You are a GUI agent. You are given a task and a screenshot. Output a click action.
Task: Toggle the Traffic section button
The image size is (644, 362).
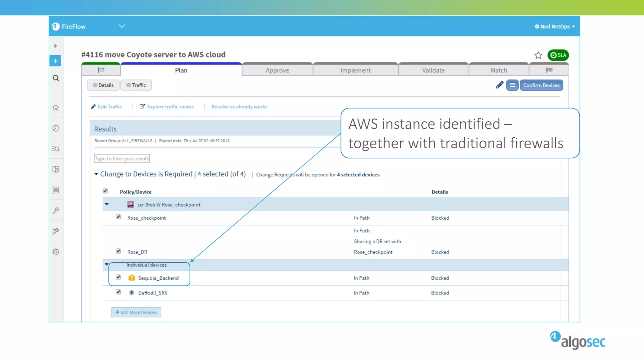coord(136,85)
